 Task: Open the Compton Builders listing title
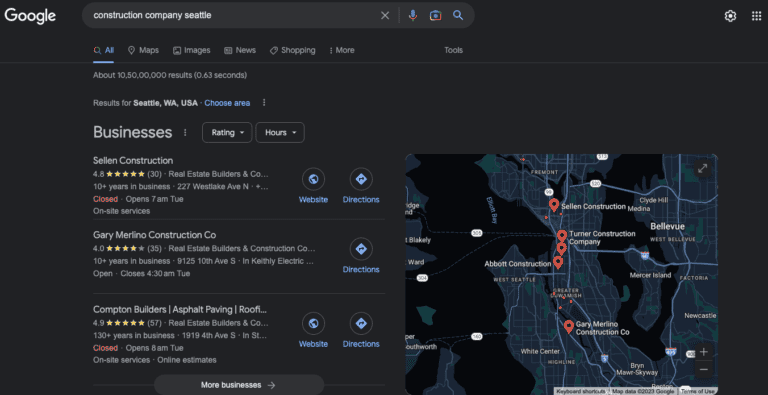pyautogui.click(x=180, y=309)
